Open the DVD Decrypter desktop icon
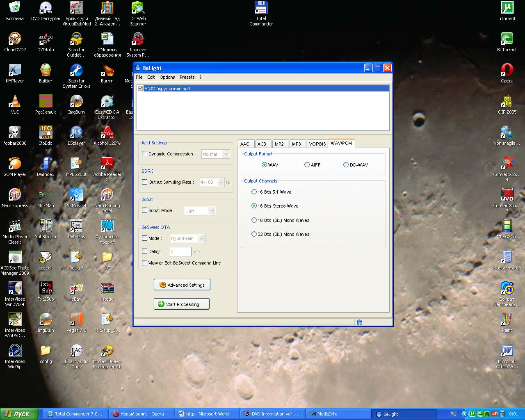Viewport: 525px width, 420px height. point(46,11)
